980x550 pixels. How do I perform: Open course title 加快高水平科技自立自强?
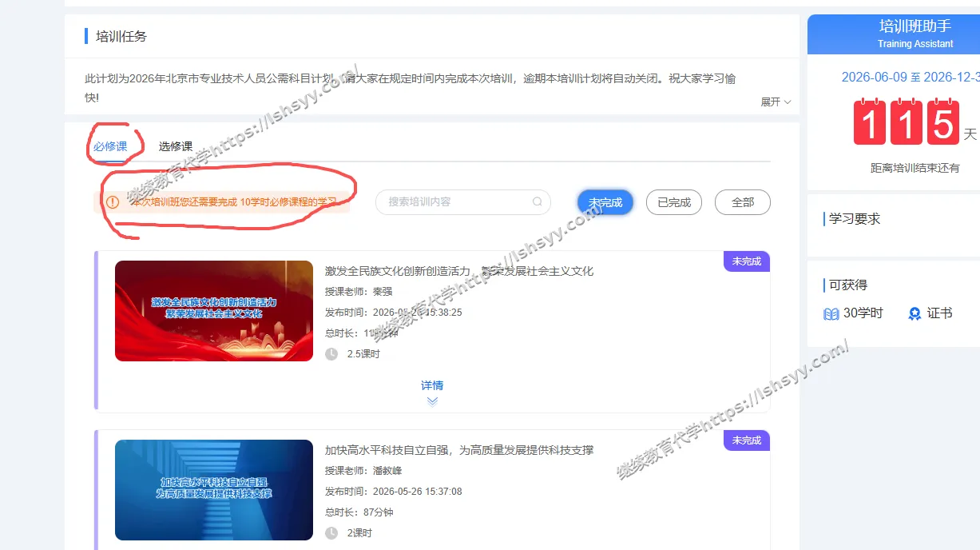(459, 450)
